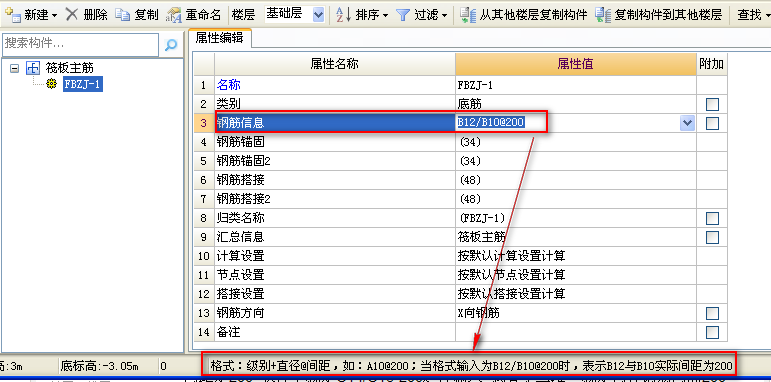
Task: Click the magnifier search icon beside search box
Action: pos(171,45)
